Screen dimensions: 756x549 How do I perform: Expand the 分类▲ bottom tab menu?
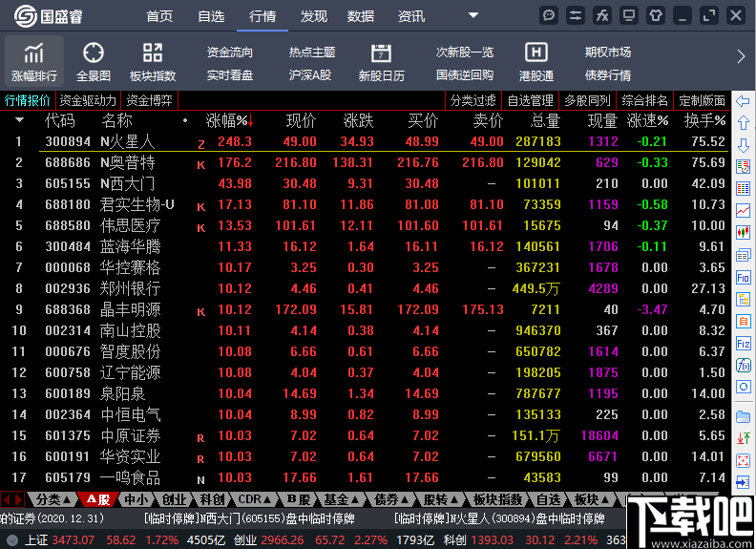pos(53,499)
